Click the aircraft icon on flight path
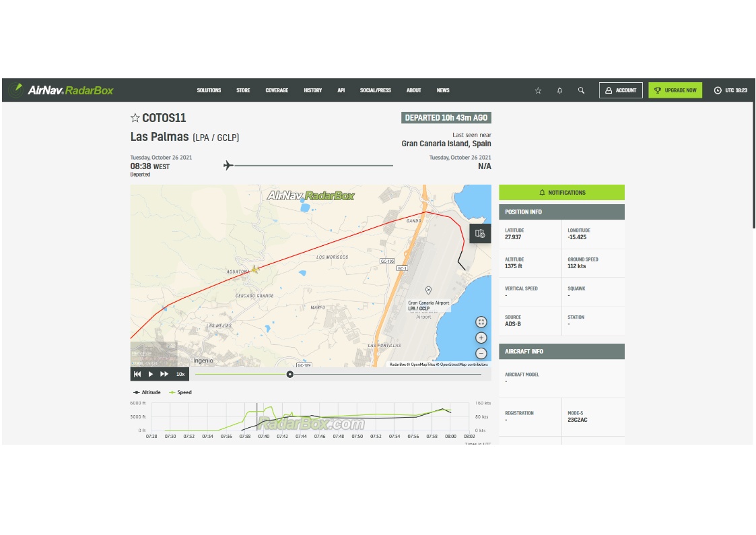756x535 pixels. pyautogui.click(x=254, y=270)
